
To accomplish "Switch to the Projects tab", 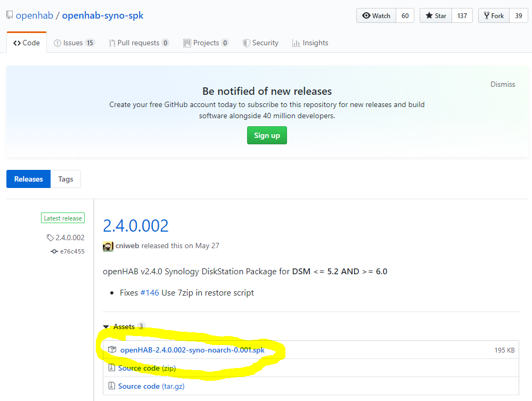I will [206, 43].
